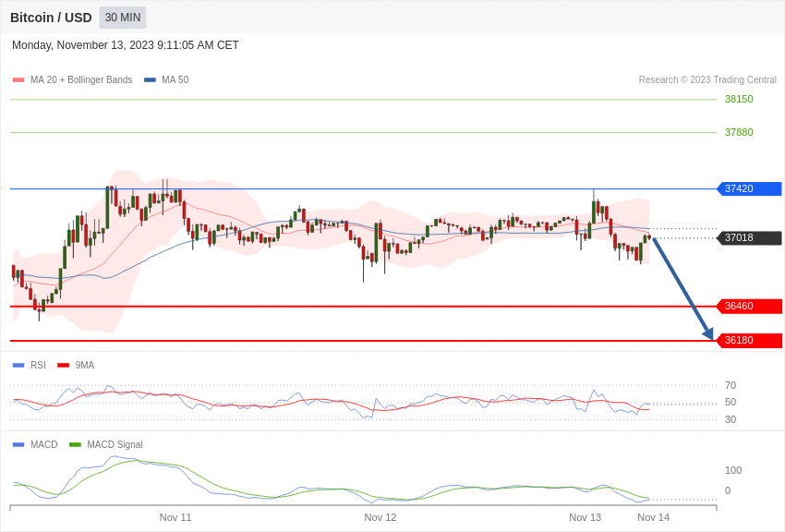Click the 37880 resistance level label

click(x=739, y=132)
